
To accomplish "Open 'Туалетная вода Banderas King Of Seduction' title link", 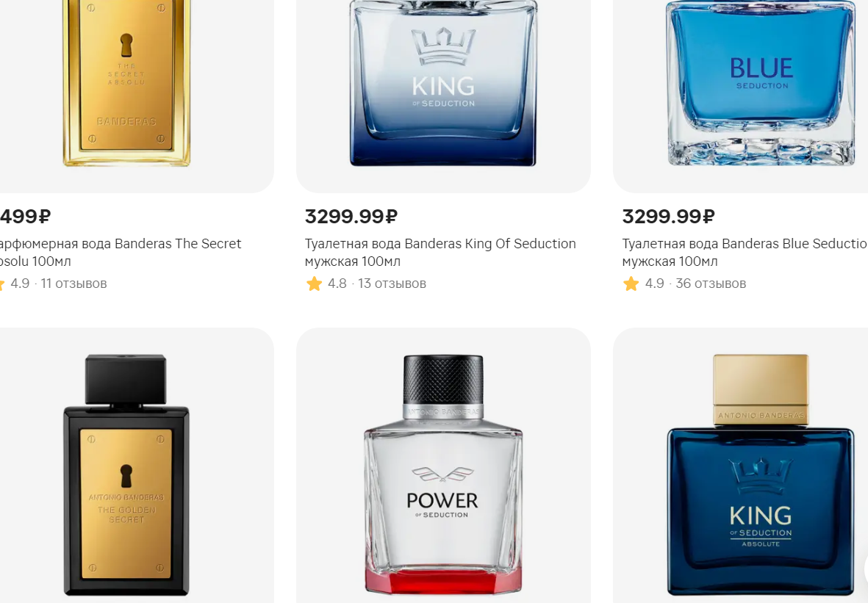I will (440, 252).
